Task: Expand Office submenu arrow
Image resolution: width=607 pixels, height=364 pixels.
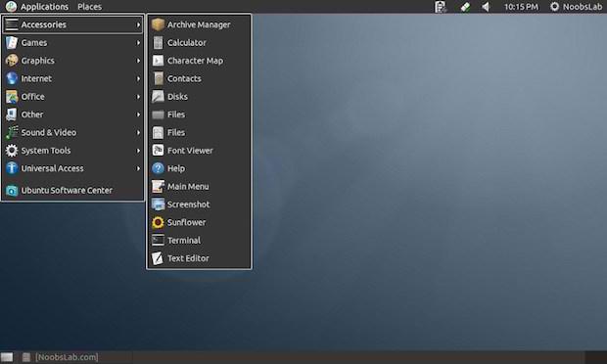Action: [x=138, y=97]
